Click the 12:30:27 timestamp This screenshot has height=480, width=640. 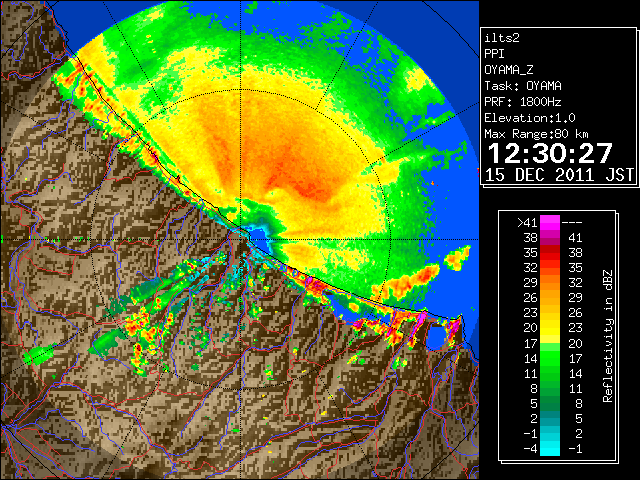coord(550,153)
